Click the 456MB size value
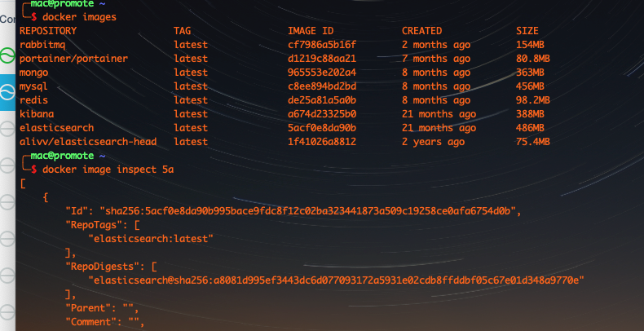 point(530,86)
